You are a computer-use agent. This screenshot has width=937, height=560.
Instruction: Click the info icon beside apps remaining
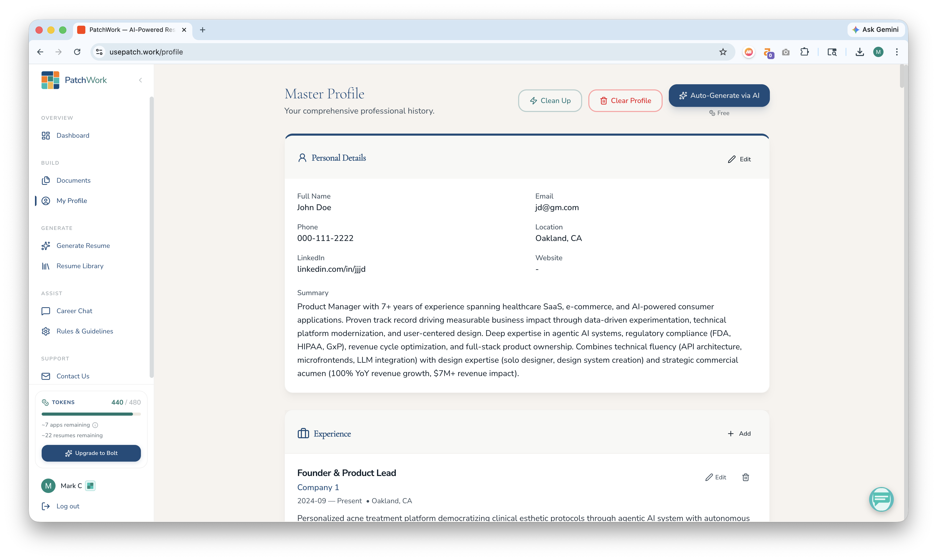95,425
